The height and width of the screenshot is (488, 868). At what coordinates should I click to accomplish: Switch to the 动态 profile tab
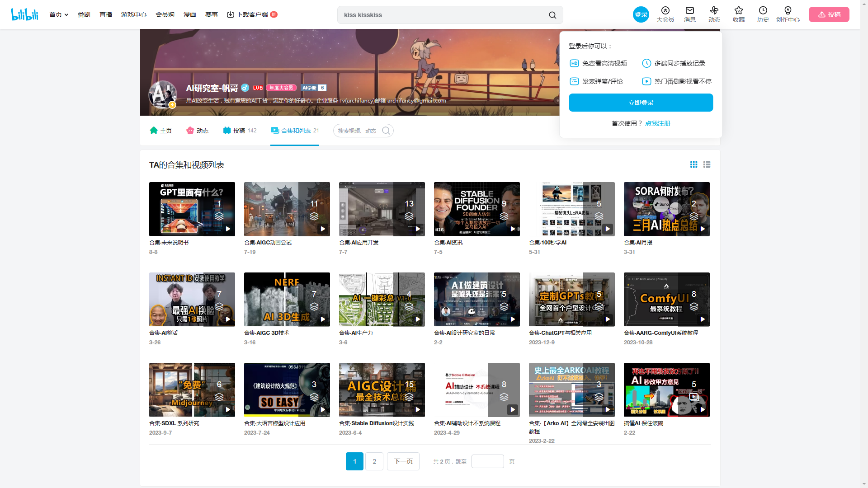(x=197, y=131)
